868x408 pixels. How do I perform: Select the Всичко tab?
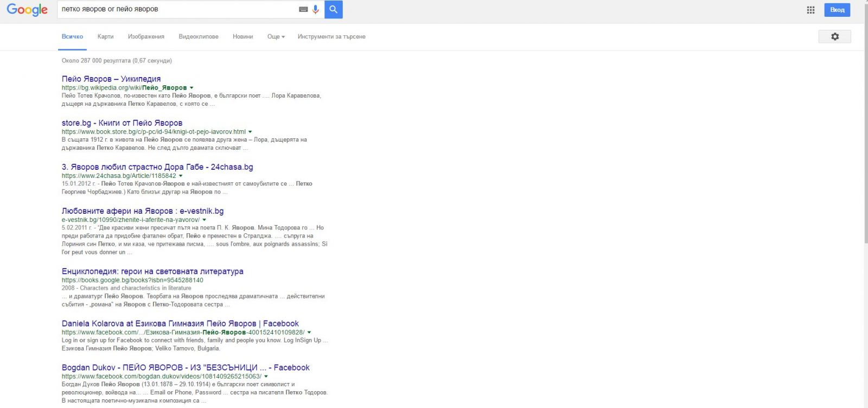pyautogui.click(x=72, y=37)
